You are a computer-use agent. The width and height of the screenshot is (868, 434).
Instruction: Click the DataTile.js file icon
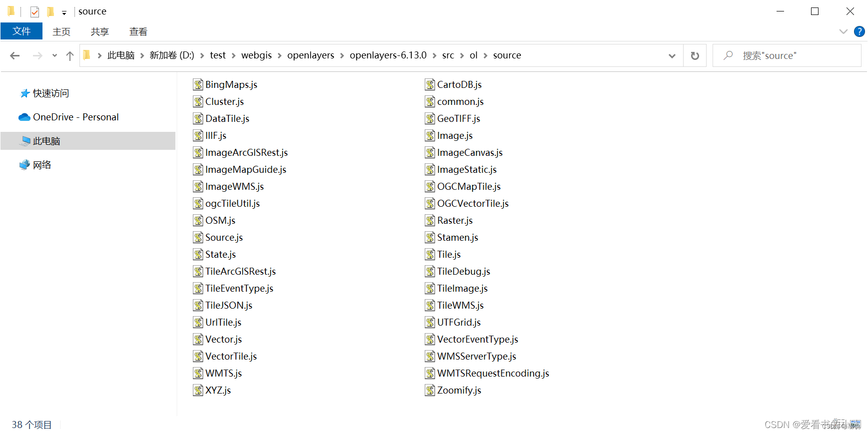[x=198, y=118]
